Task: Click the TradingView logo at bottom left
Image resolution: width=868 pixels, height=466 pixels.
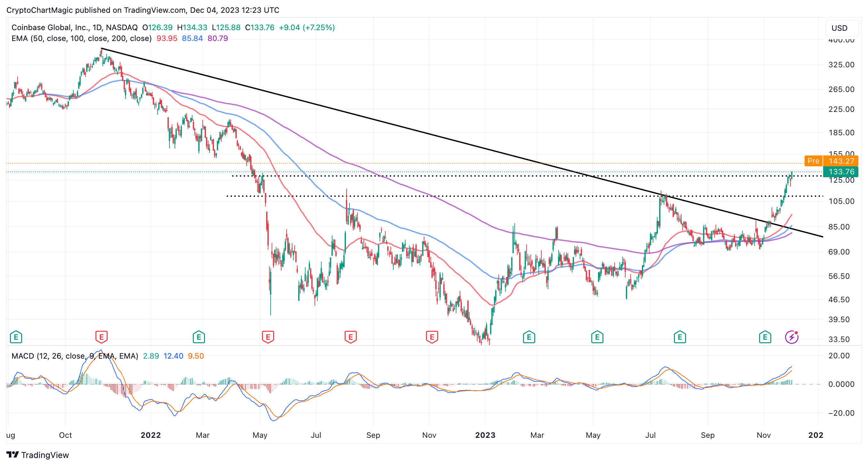Action: pyautogui.click(x=38, y=455)
